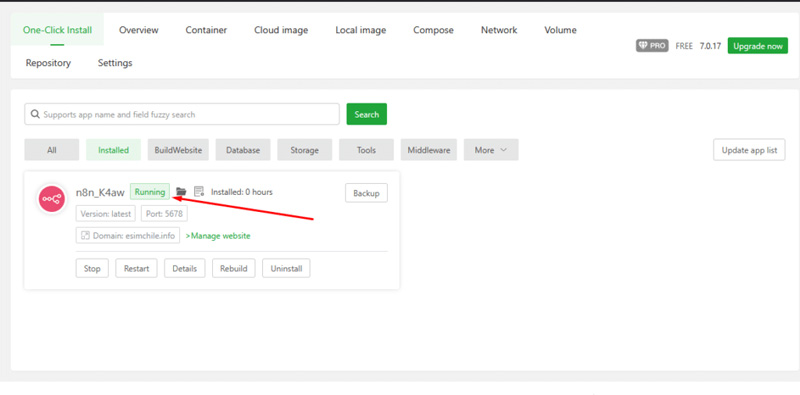The height and width of the screenshot is (395, 800).
Task: Click the magnifier icon in search box
Action: click(35, 114)
